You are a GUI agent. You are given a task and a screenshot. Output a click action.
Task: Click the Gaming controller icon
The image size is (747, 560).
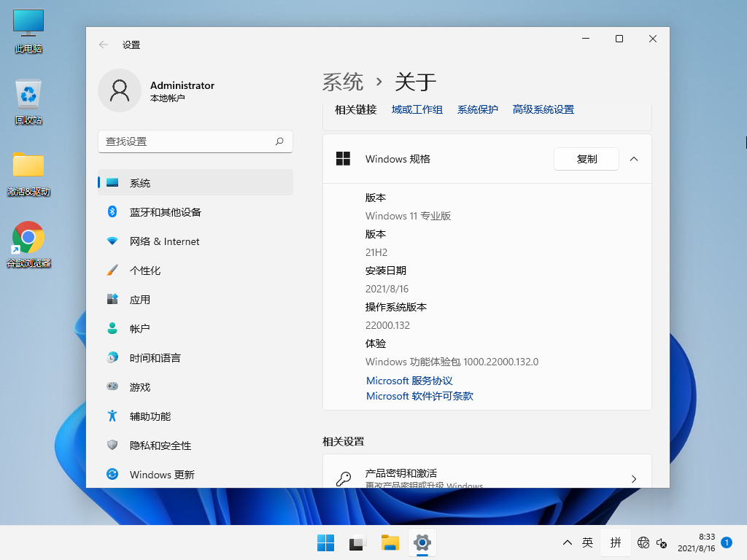click(x=112, y=387)
